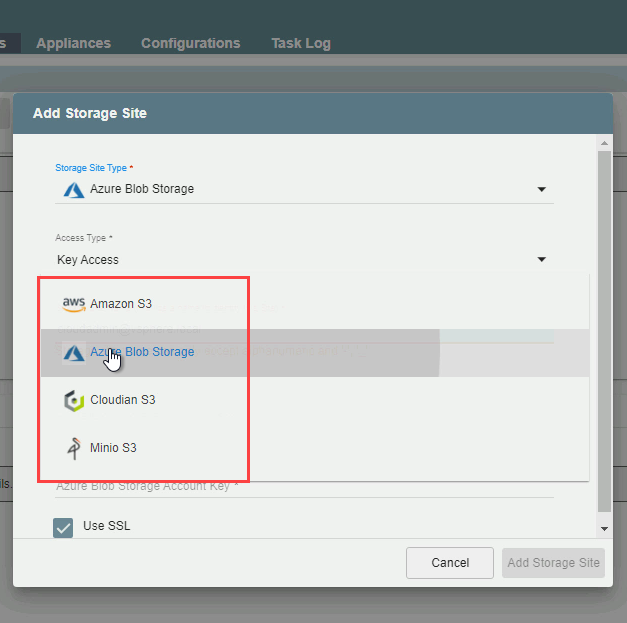Screen dimensions: 627x623
Task: Click the Cloudian hexagon icon in the list
Action: [x=73, y=400]
